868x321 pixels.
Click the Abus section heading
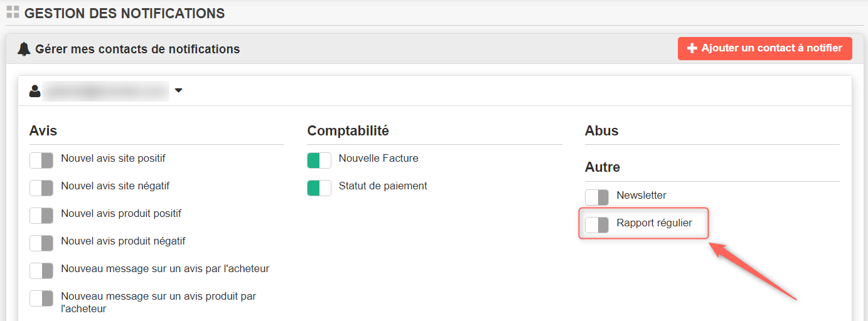click(x=601, y=130)
